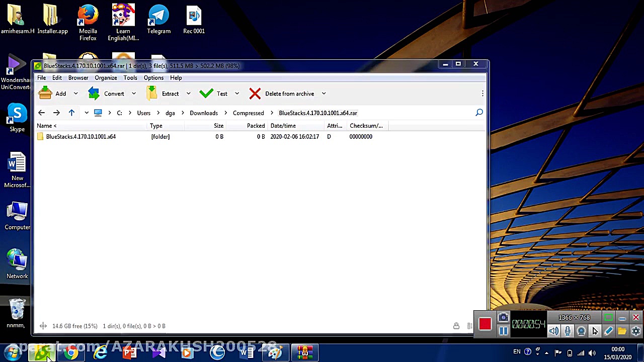Image resolution: width=644 pixels, height=362 pixels.
Task: Click BlueStacks.4.170.10.1001.x64.rar in the breadcrumb
Action: click(318, 113)
